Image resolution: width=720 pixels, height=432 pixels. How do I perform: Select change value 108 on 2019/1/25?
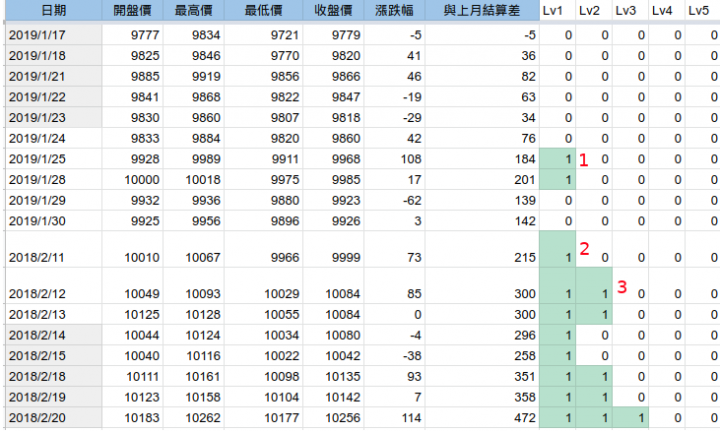coord(394,159)
